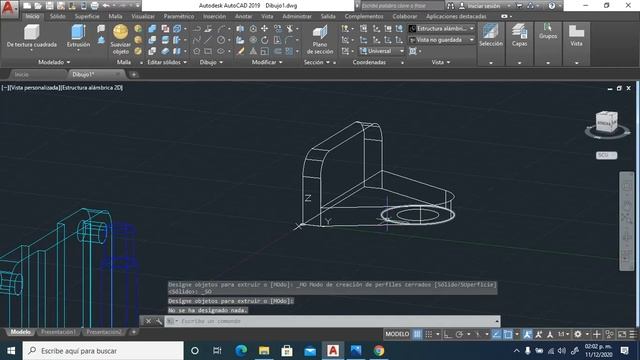The height and width of the screenshot is (360, 640).
Task: Click the search keyword field in title bar
Action: coord(402,6)
